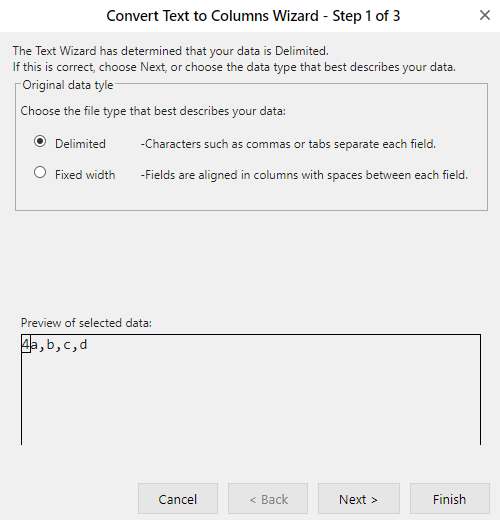Click inside the empty preview data area

click(x=251, y=398)
